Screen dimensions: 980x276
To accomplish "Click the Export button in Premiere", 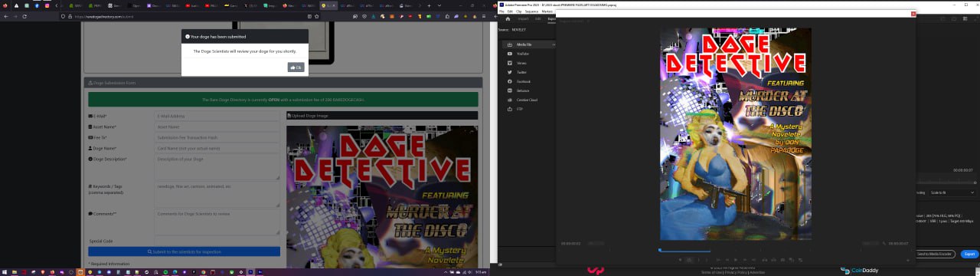I will [x=969, y=254].
